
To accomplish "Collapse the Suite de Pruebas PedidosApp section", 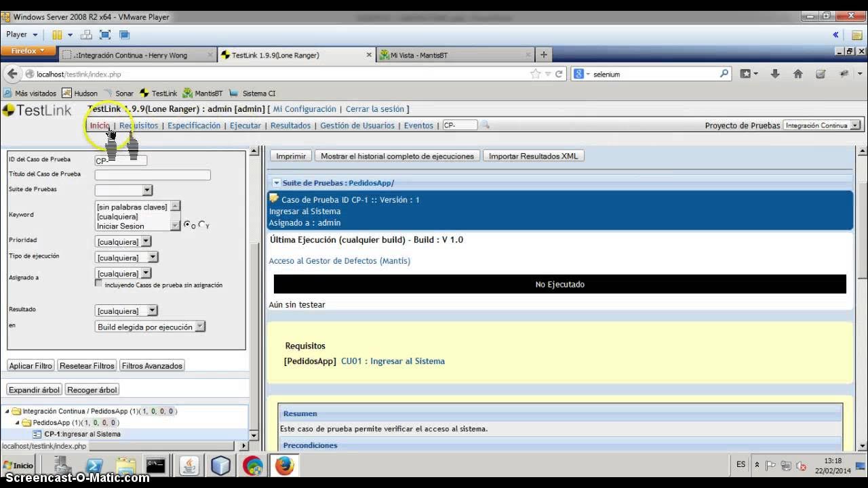I will (x=276, y=183).
